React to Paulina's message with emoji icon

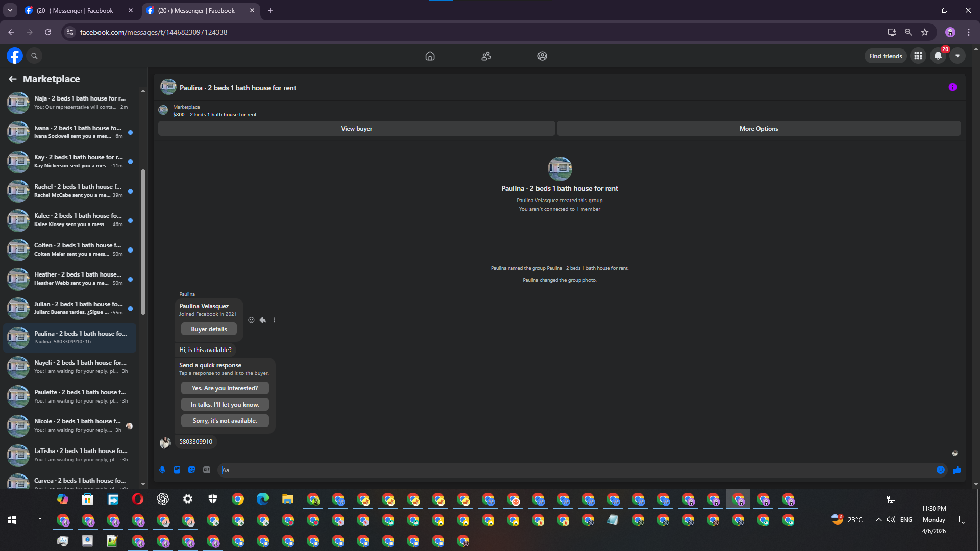[251, 320]
